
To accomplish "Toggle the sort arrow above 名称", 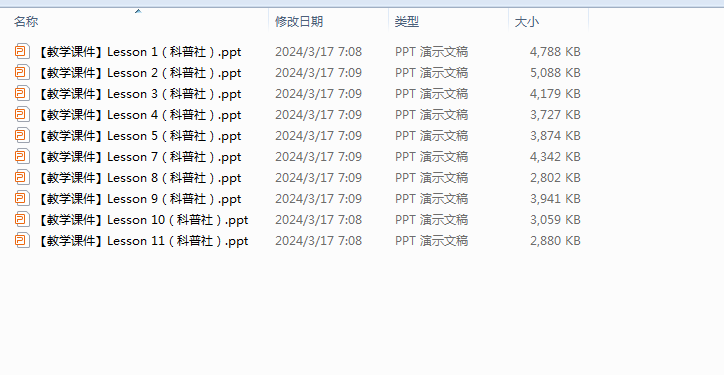I will tap(138, 11).
